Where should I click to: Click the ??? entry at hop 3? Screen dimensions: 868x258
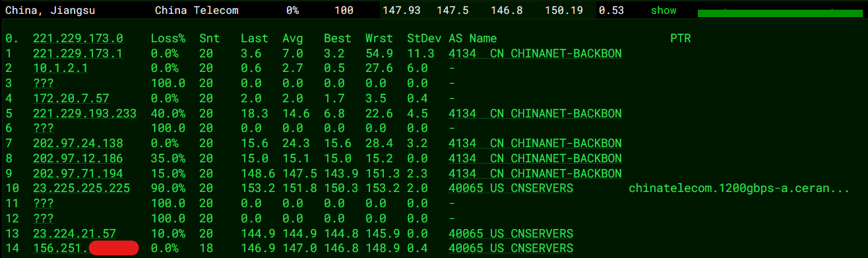pos(43,84)
